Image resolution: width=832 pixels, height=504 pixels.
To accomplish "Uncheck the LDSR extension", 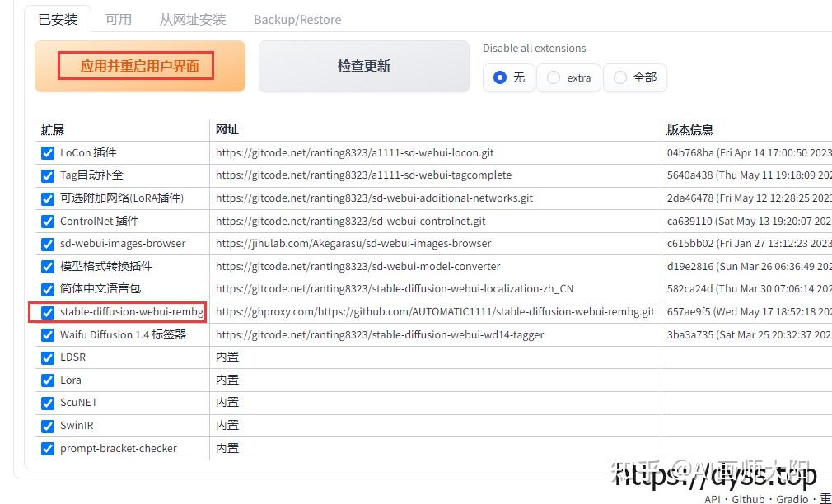I will click(48, 357).
